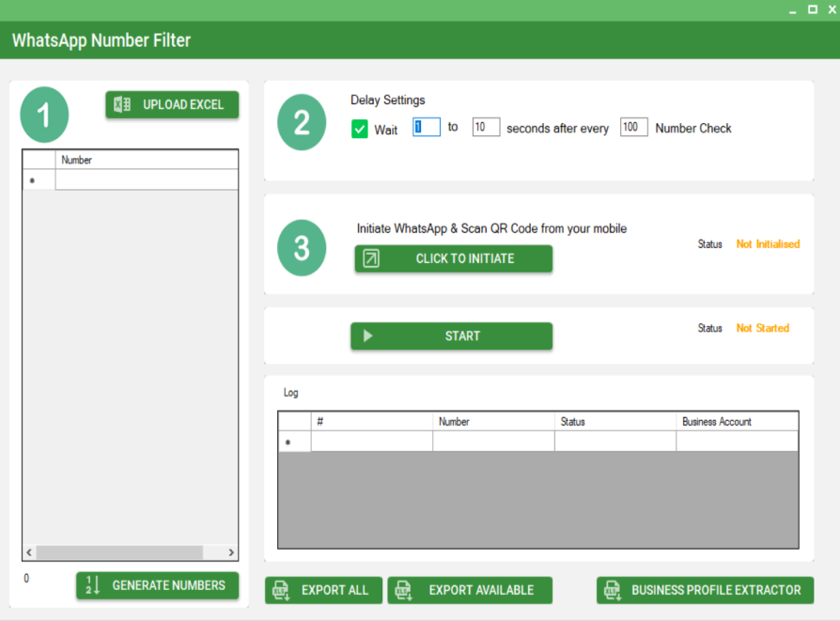Select the first empty Log row's Business Account cell

(738, 442)
